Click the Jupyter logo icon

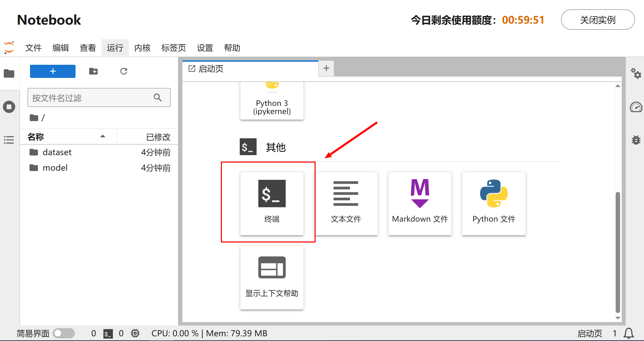click(x=9, y=48)
